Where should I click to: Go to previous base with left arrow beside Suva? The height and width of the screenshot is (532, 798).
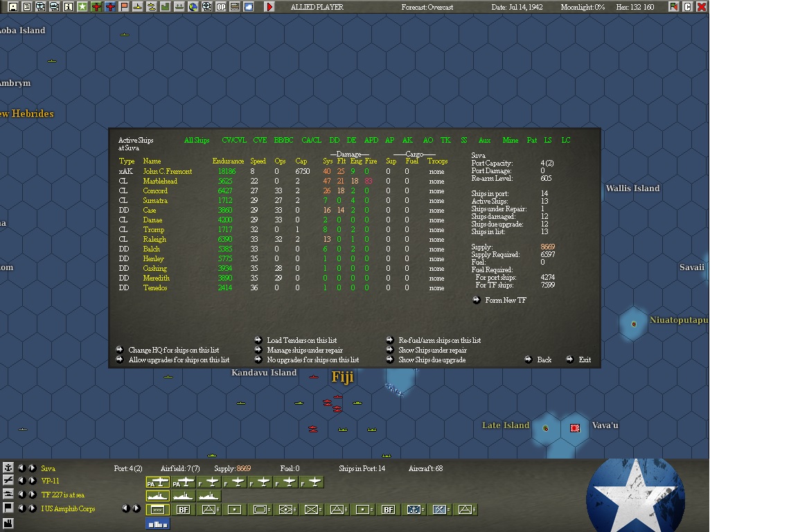click(x=22, y=468)
